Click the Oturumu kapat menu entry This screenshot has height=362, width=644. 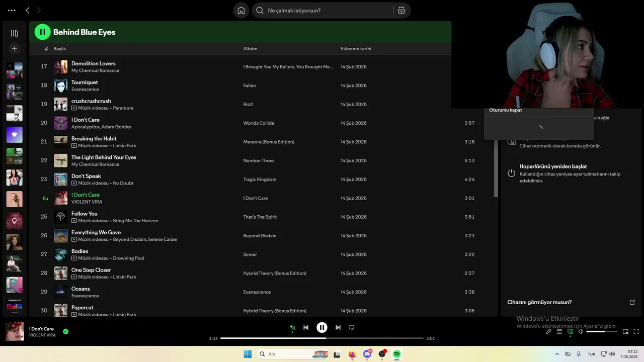click(x=506, y=110)
